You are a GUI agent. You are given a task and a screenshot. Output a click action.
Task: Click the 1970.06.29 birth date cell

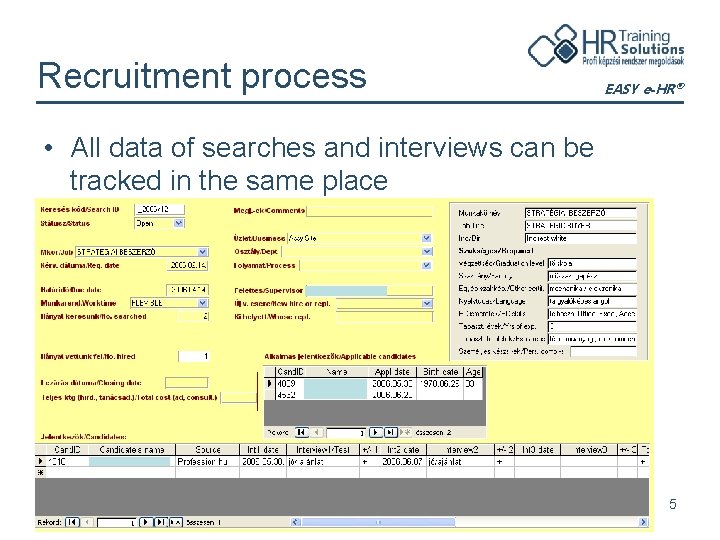click(440, 383)
